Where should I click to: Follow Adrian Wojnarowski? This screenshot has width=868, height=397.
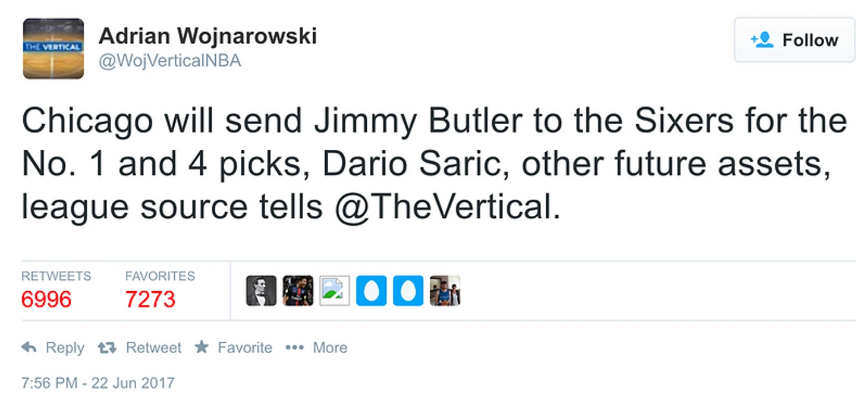tap(794, 40)
